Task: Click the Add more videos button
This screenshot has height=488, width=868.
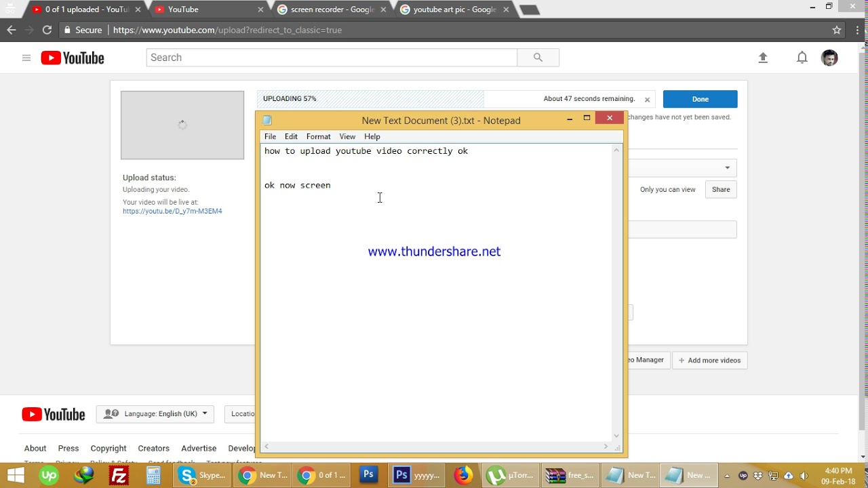Action: point(710,361)
